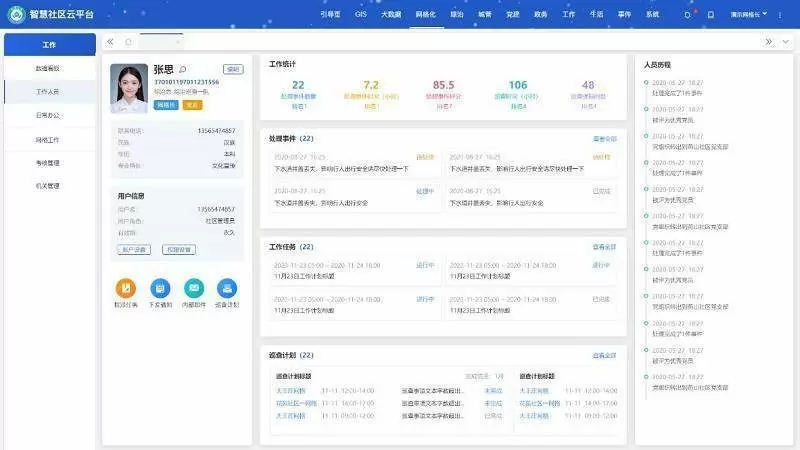Screen dimensions: 800x450
Task: Select 工作人员 in the left sidebar
Action: tap(48, 91)
